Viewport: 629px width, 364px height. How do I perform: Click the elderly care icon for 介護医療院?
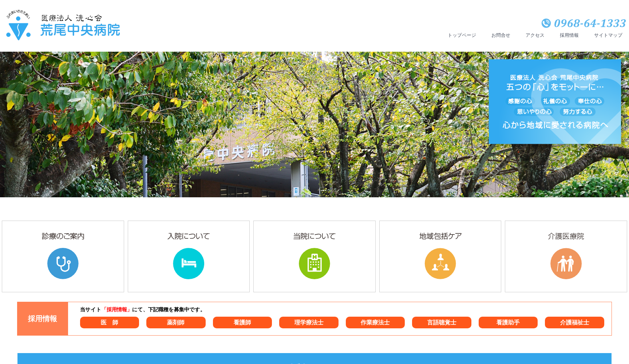point(566,264)
